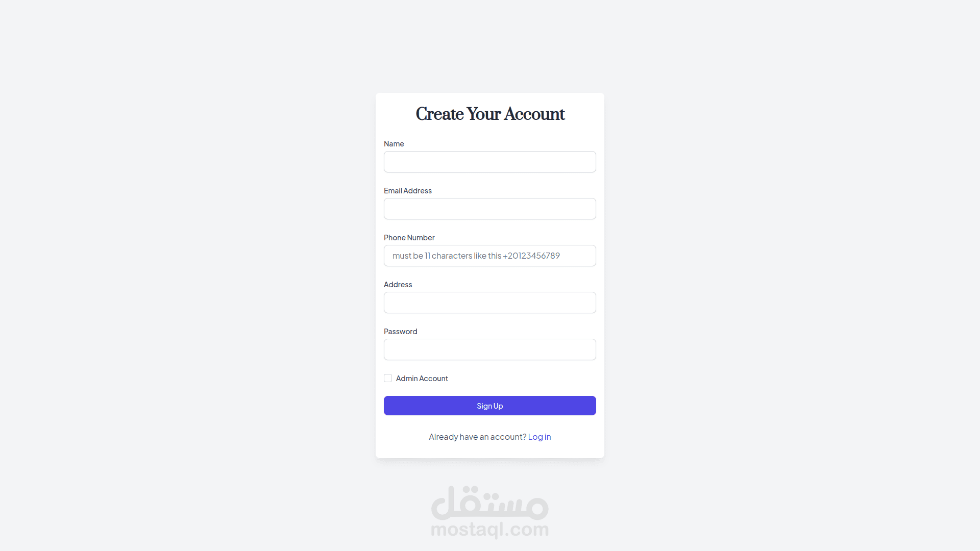Image resolution: width=980 pixels, height=551 pixels.
Task: Focus the Email Address text box
Action: [489, 209]
